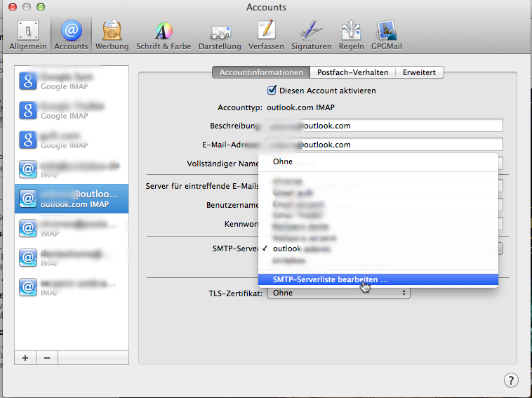Select the checked outlook SMTP server entry
The width and height of the screenshot is (532, 398).
click(378, 248)
